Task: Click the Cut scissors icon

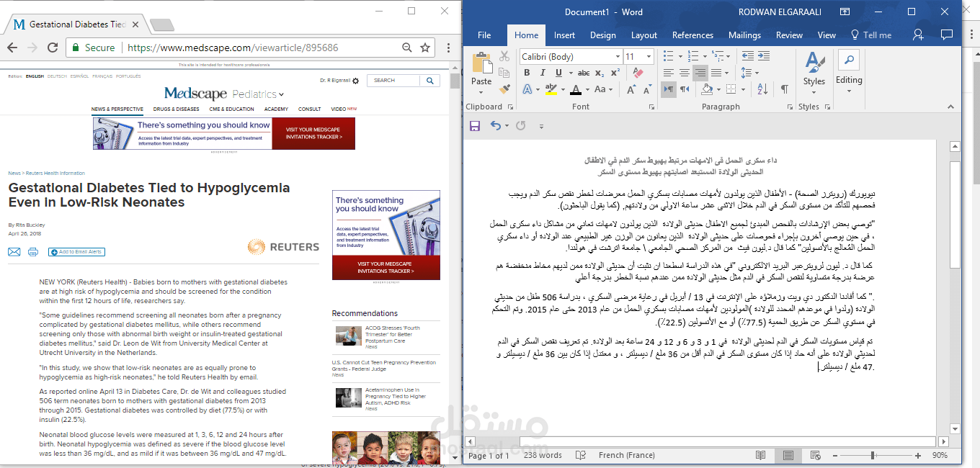Action: [x=504, y=56]
